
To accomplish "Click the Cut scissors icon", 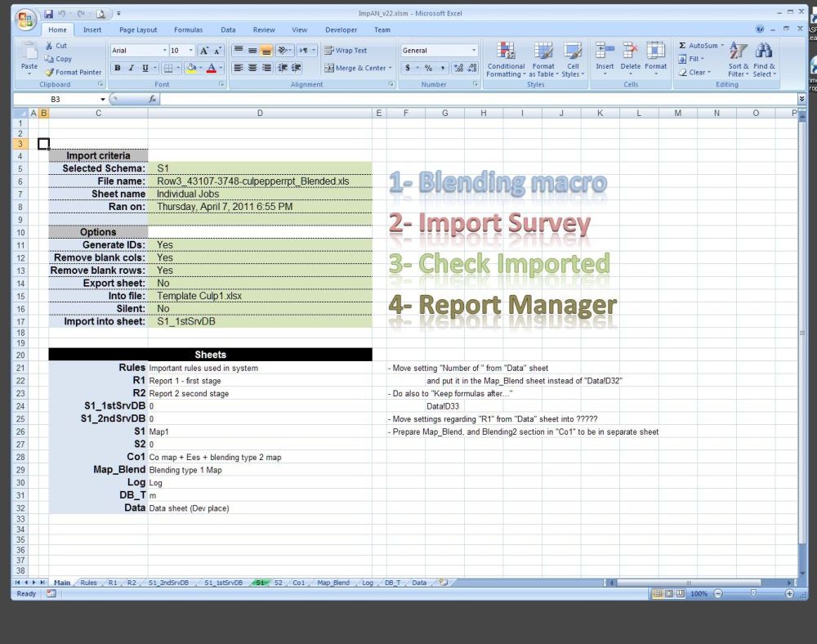I will point(50,46).
